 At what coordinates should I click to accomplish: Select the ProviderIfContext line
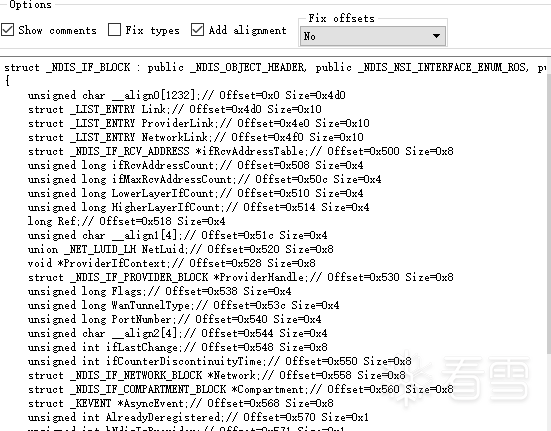click(x=171, y=263)
